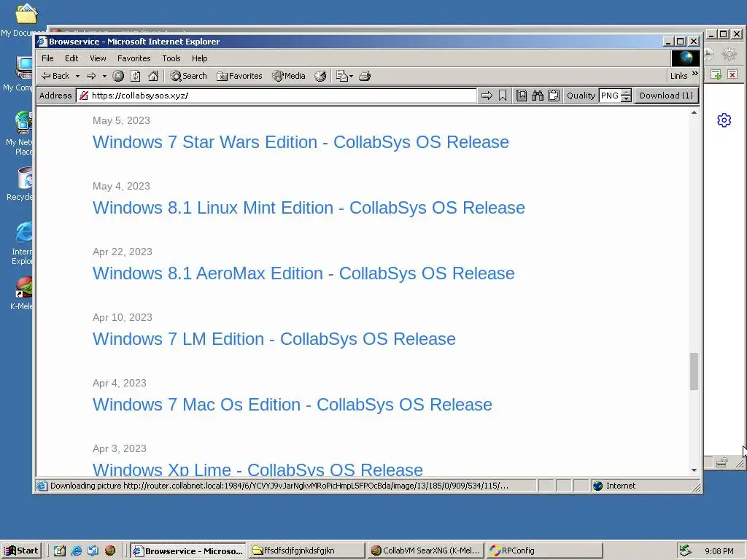
Task: Click the Show Desktop quick launch icon
Action: (x=60, y=551)
